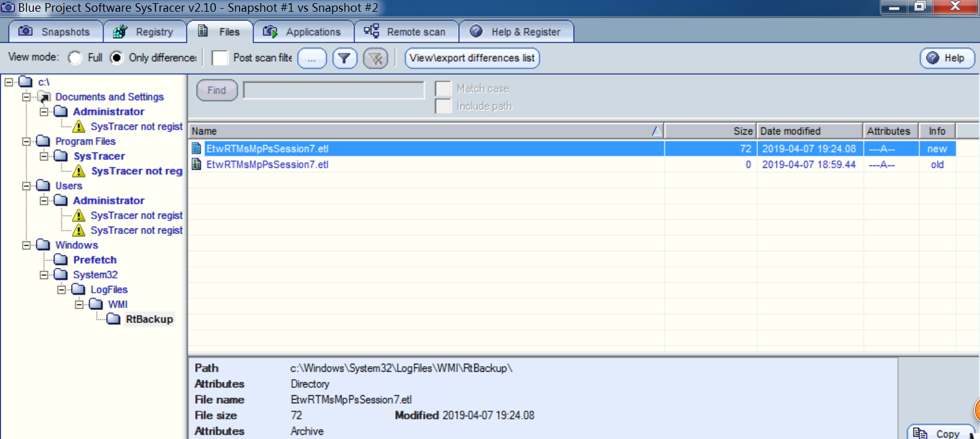This screenshot has width=980, height=439.
Task: Collapse the Users node
Action: [x=26, y=186]
